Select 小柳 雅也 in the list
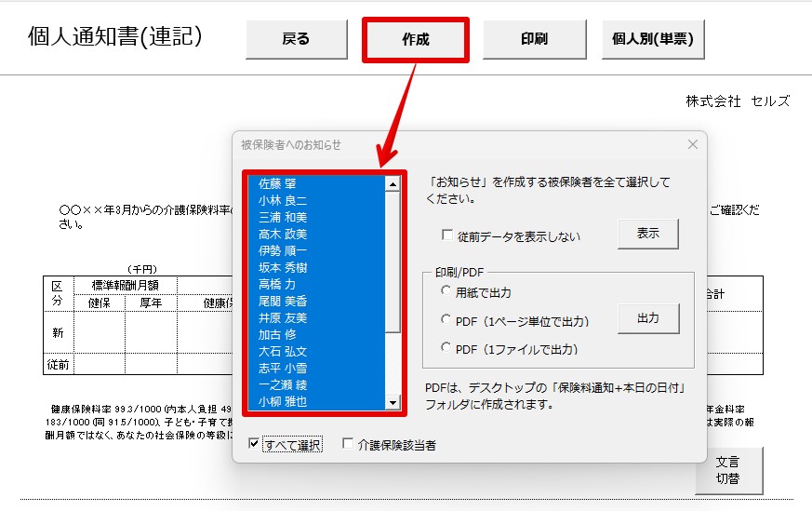Image resolution: width=812 pixels, height=511 pixels. coord(317,402)
